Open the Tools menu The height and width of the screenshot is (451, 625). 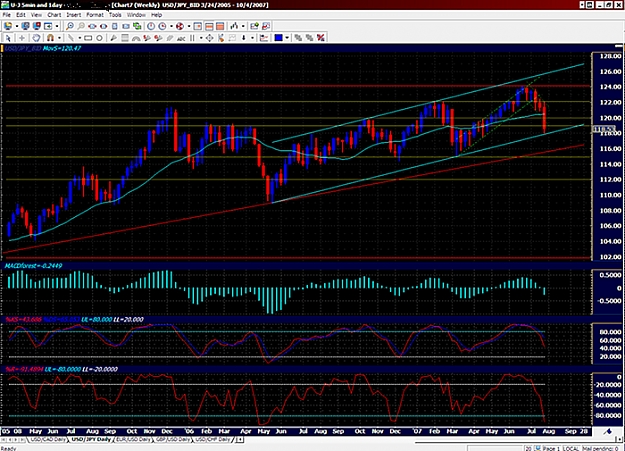115,15
